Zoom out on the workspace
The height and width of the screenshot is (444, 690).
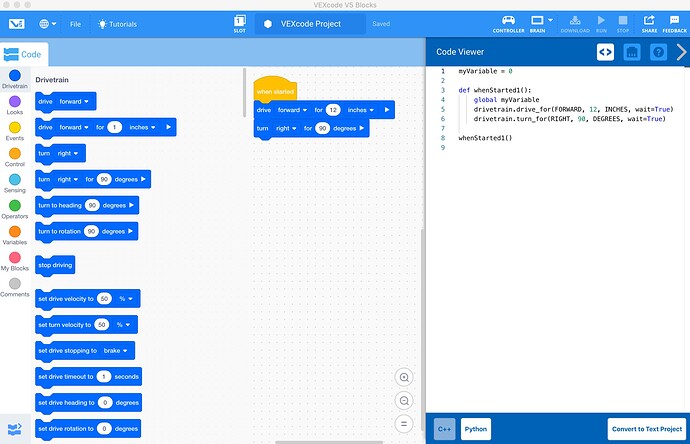tap(404, 400)
